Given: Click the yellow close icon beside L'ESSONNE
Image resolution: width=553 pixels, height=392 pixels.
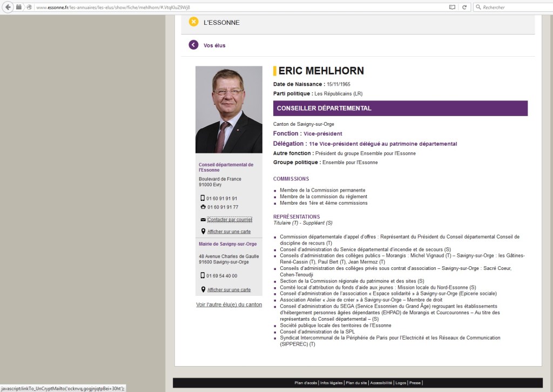Looking at the screenshot, I should tap(193, 22).
